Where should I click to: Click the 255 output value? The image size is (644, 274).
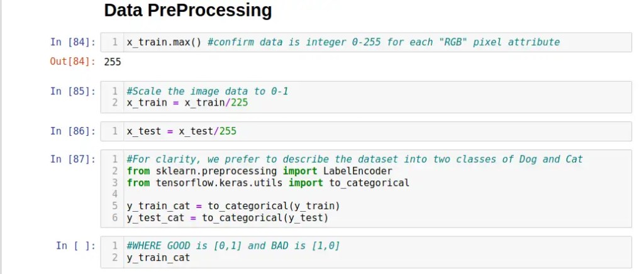click(113, 62)
